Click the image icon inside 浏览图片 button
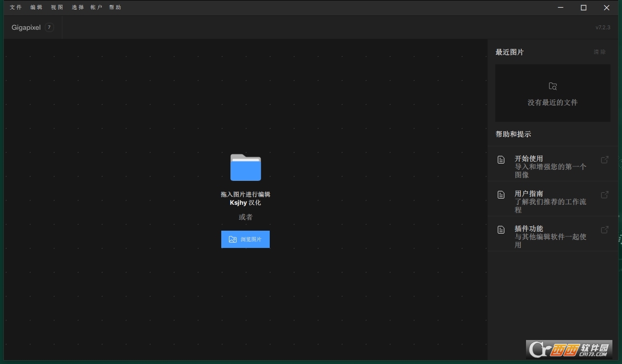Viewport: 622px width, 364px height. click(x=233, y=239)
